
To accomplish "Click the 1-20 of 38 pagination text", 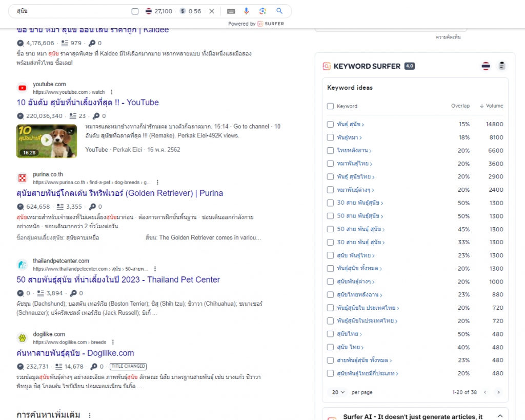I will pos(465,392).
